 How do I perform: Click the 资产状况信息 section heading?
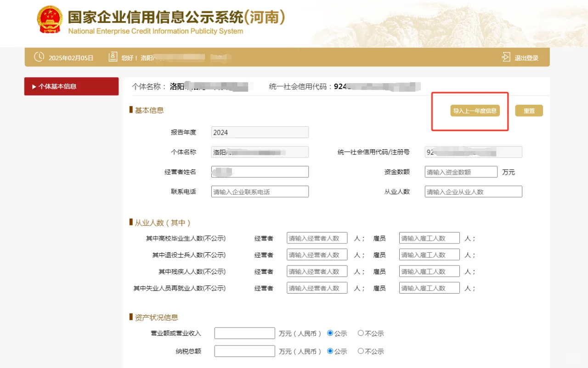[157, 317]
